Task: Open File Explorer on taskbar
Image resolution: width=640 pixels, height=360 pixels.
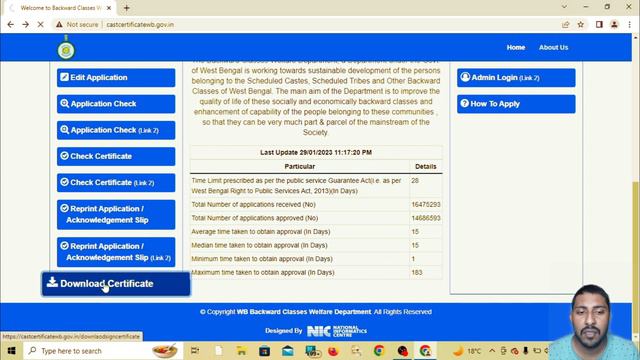Action: (242, 351)
